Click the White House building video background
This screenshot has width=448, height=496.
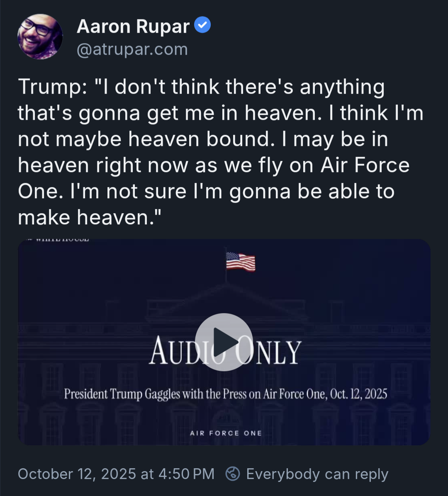(x=353, y=315)
